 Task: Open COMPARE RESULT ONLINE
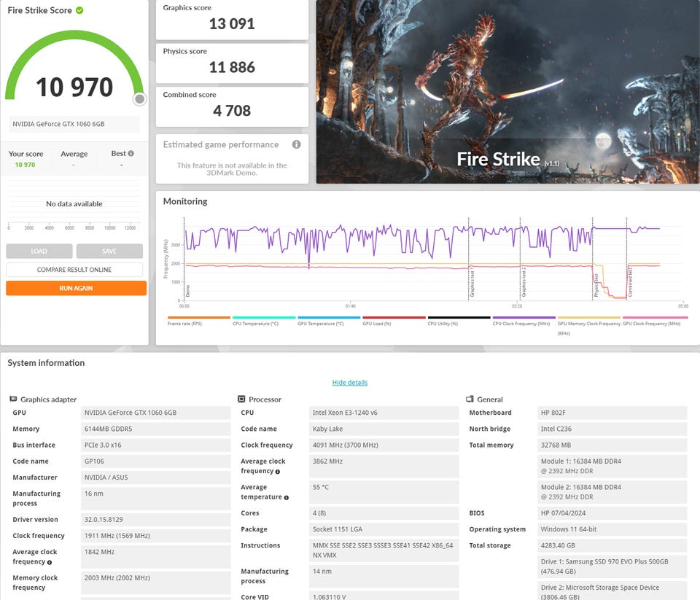tap(74, 270)
